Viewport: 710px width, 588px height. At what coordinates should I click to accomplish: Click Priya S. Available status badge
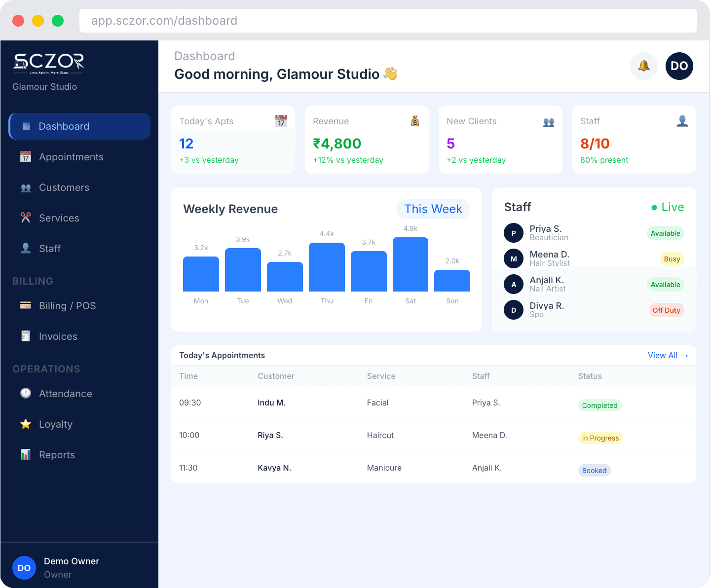click(665, 233)
